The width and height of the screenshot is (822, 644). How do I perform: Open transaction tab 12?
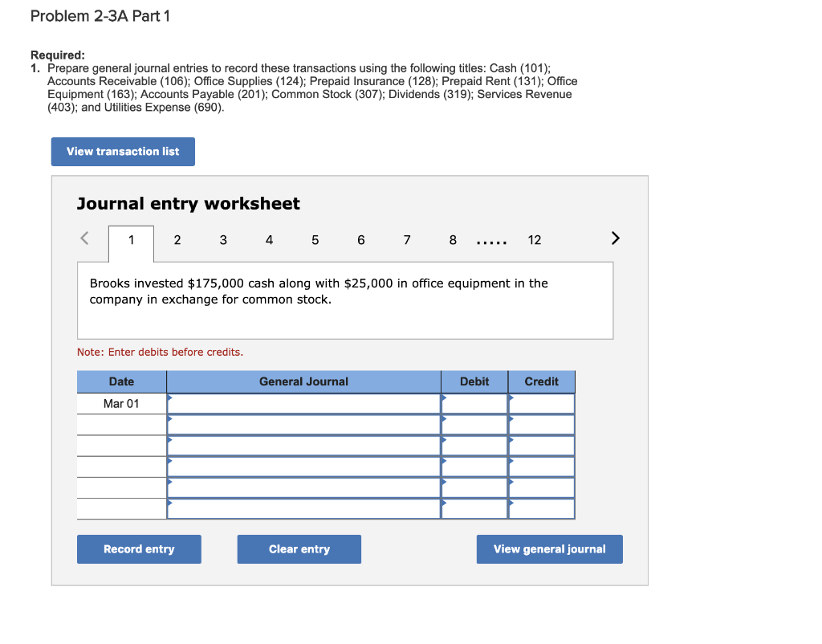[x=535, y=239]
